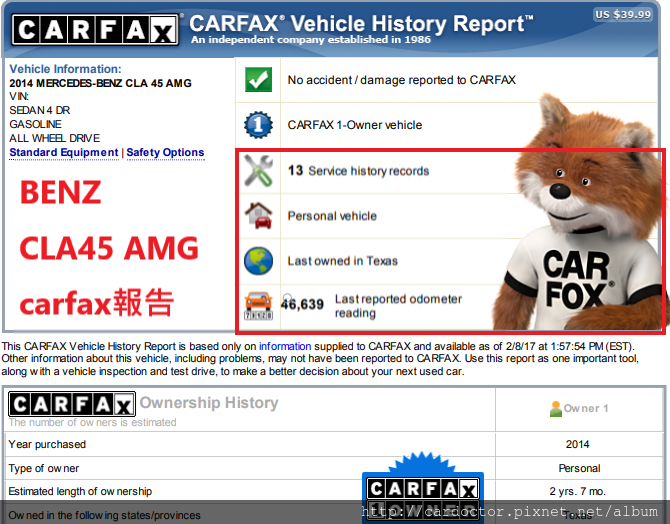Click the 'Owner 1' column header
This screenshot has width=670, height=524.
click(x=586, y=409)
